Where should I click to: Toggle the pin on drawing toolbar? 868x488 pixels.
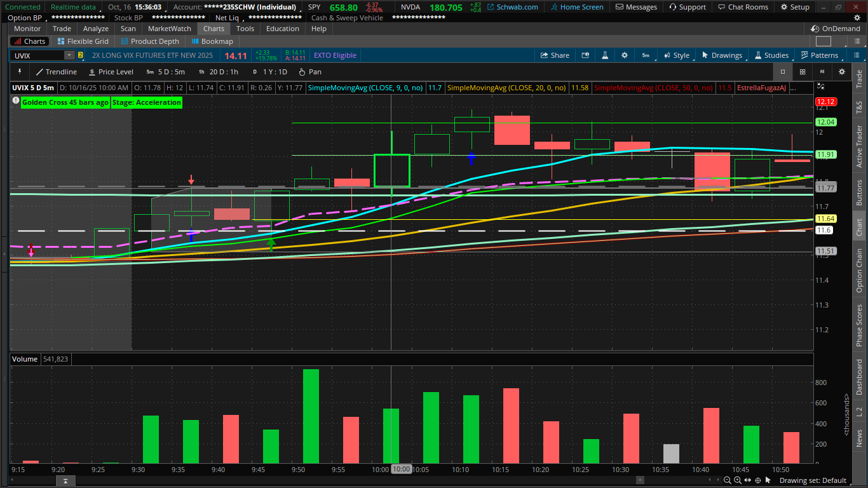tap(19, 72)
